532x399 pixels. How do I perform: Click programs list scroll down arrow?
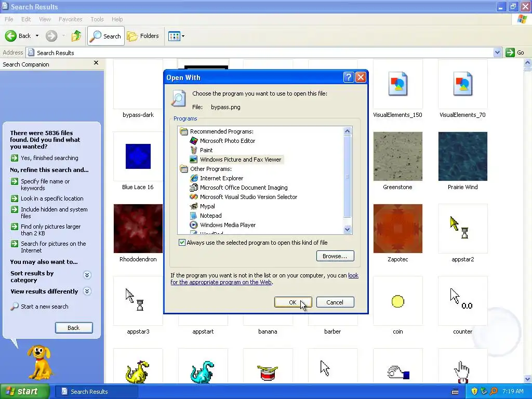pos(347,229)
